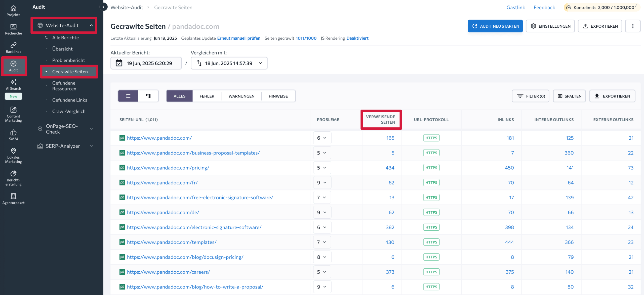
Task: Open Projekte in the sidebar
Action: coord(13,11)
